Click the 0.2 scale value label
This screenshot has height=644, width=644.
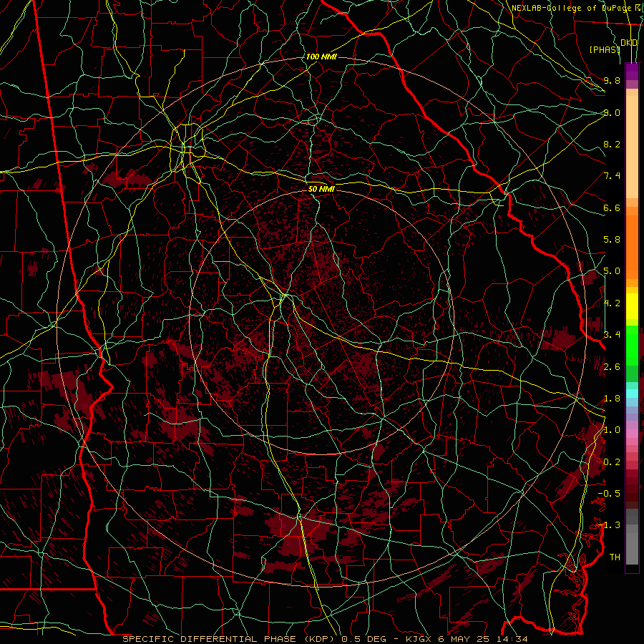(612, 462)
